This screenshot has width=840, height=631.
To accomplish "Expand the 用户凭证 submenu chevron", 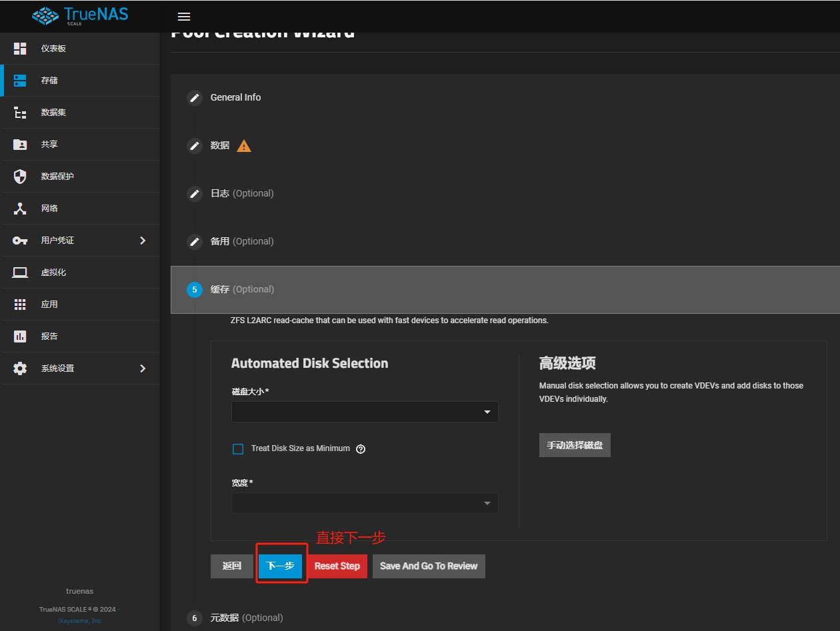I will coord(142,241).
